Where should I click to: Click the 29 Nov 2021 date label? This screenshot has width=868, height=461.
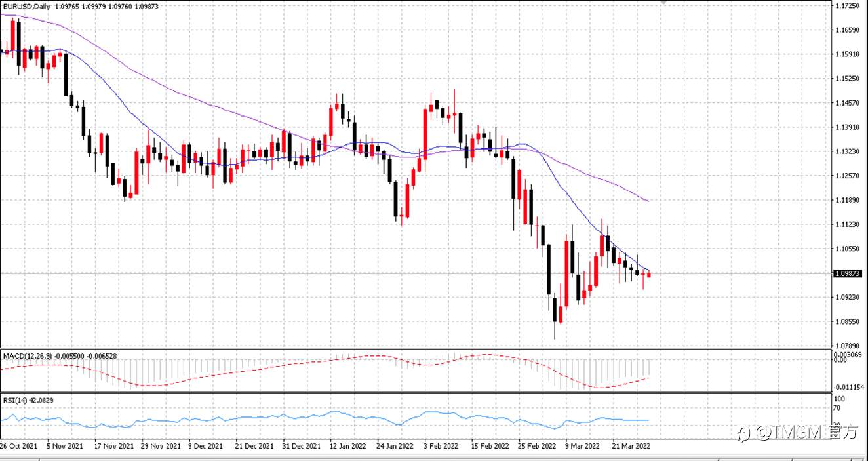point(160,446)
